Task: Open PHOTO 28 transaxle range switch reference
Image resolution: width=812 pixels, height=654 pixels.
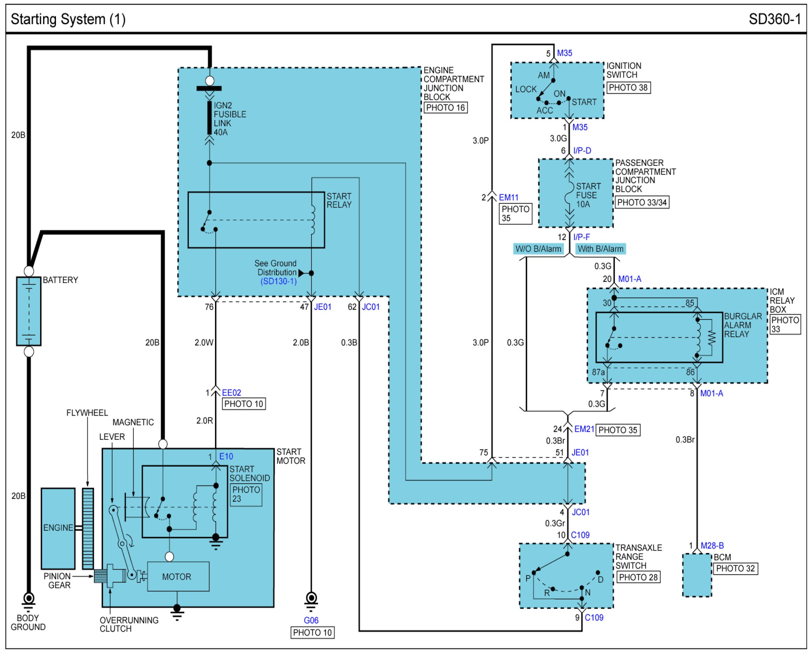Action: tap(638, 577)
